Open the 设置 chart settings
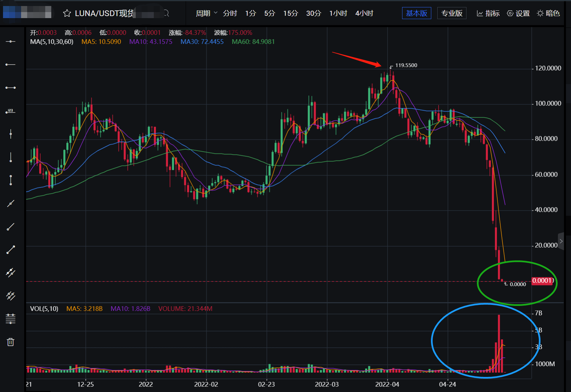 pyautogui.click(x=518, y=13)
